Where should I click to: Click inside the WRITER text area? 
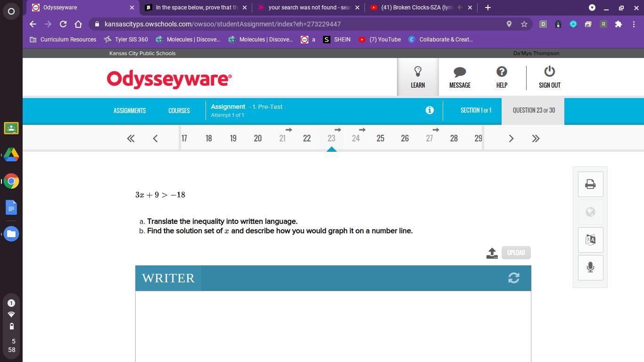[333, 326]
